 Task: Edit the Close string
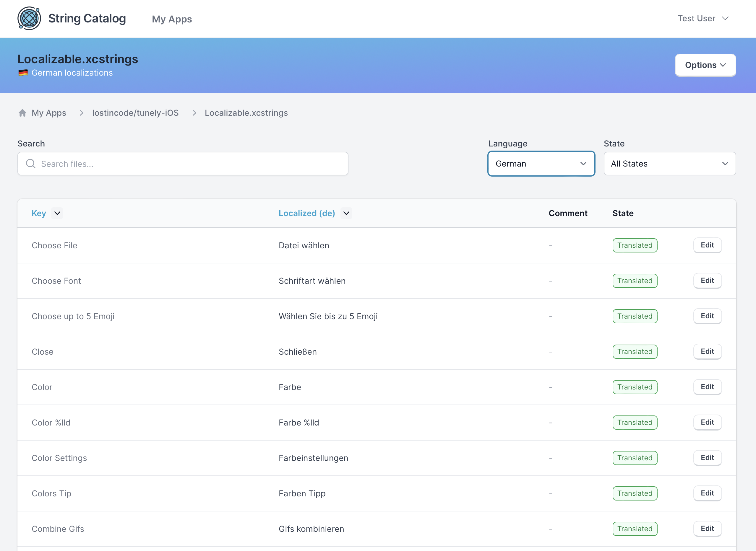707,351
